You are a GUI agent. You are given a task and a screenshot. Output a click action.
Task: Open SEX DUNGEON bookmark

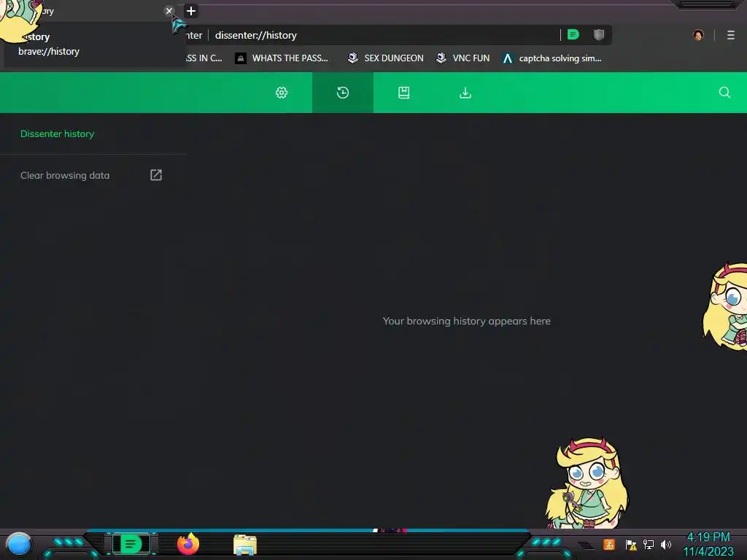(x=385, y=58)
